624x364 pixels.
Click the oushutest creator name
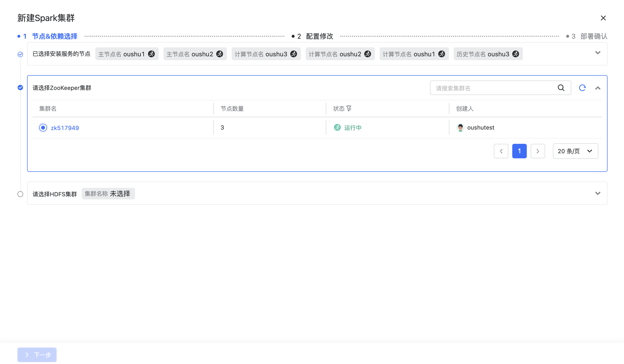(481, 127)
